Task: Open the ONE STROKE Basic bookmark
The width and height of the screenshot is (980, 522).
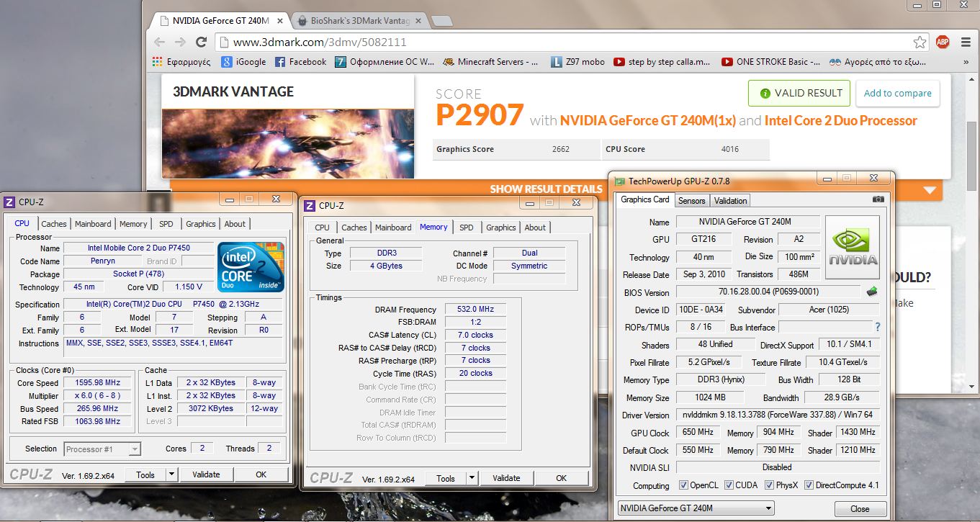Action: point(770,62)
